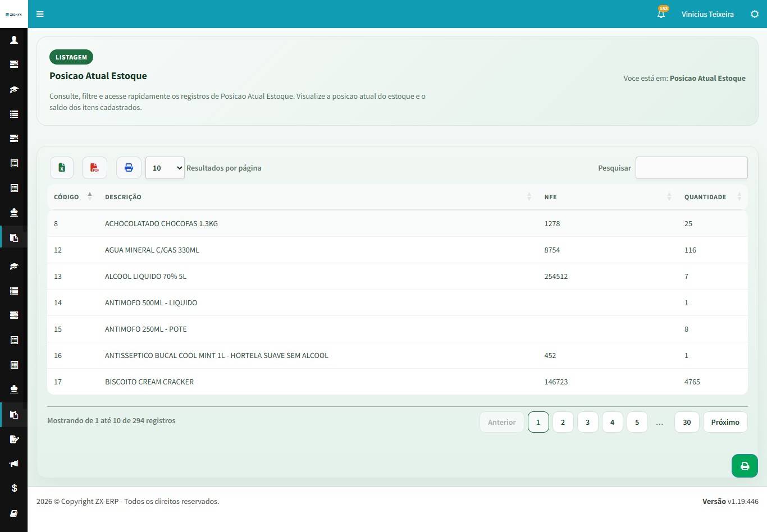Toggle the hamburger sidebar menu

coord(40,14)
